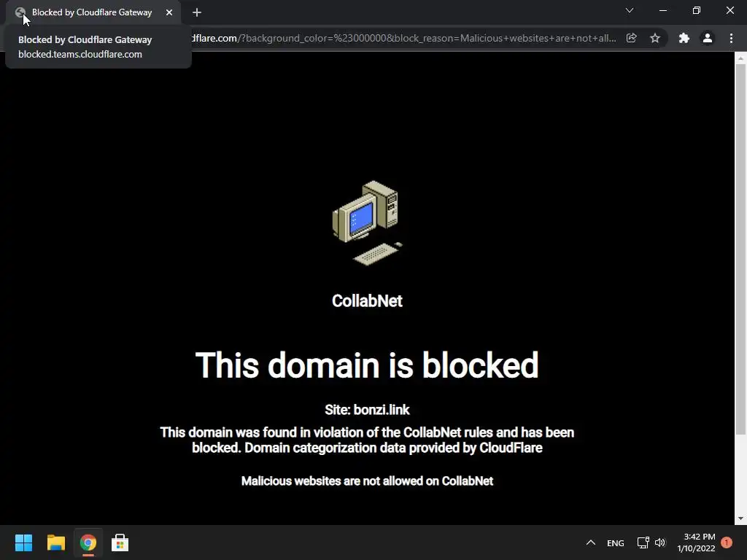Viewport: 747px width, 560px height.
Task: Open Microsoft Store from the taskbar
Action: coord(120,542)
